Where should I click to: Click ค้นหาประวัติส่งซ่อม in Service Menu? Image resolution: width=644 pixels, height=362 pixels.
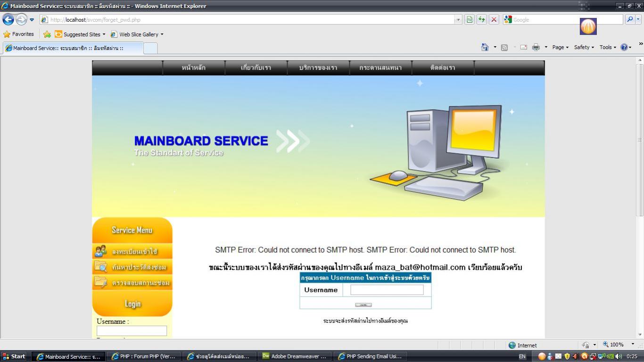[132, 267]
